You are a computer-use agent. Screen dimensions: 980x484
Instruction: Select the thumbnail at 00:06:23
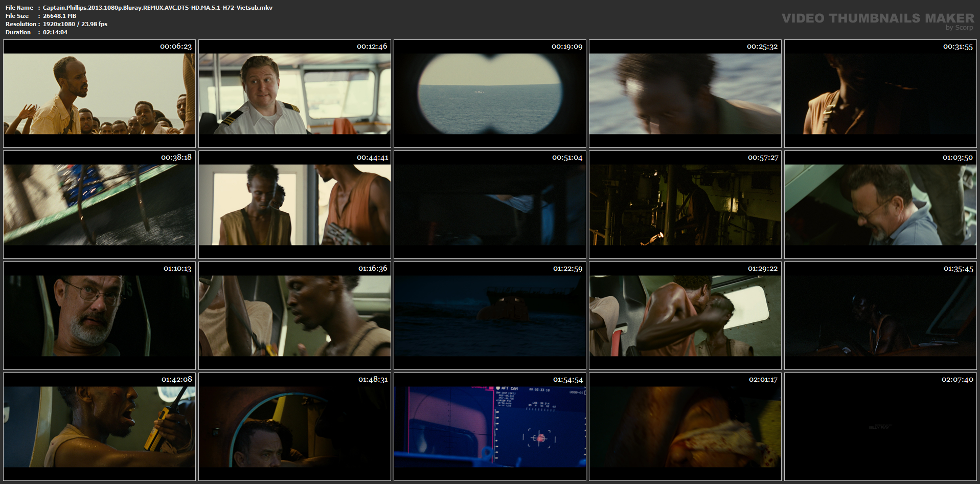click(99, 94)
